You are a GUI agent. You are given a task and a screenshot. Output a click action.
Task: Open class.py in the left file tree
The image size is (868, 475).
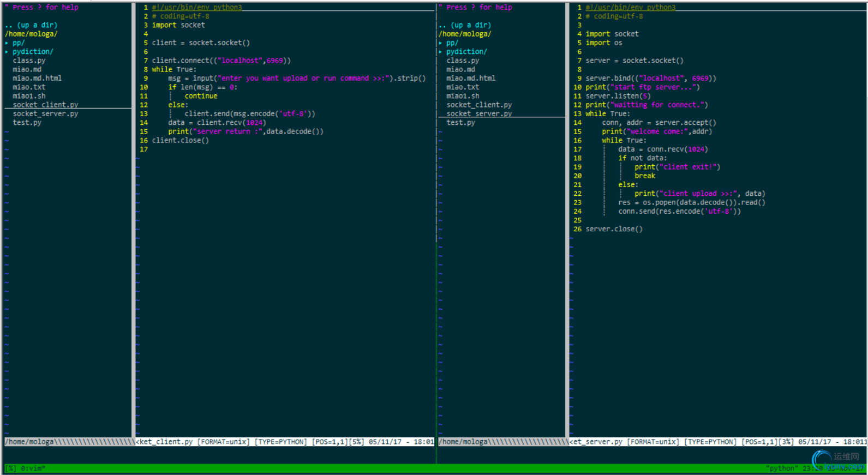(x=29, y=61)
